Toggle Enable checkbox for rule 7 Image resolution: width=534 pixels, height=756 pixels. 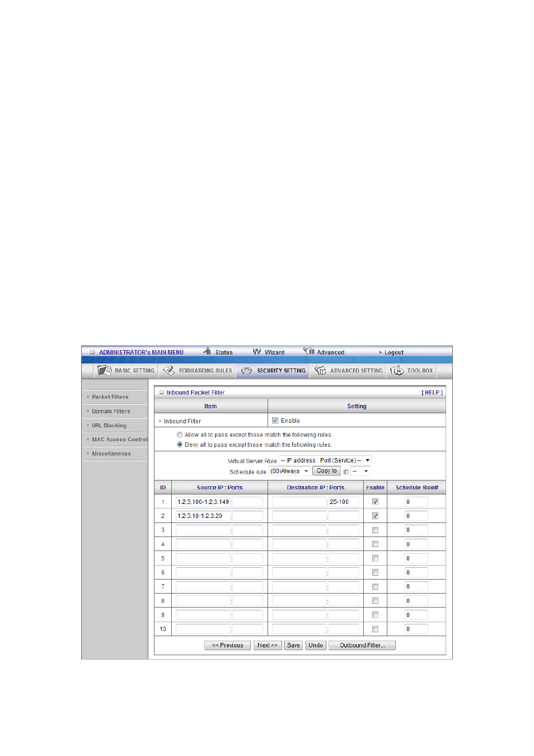[x=375, y=586]
